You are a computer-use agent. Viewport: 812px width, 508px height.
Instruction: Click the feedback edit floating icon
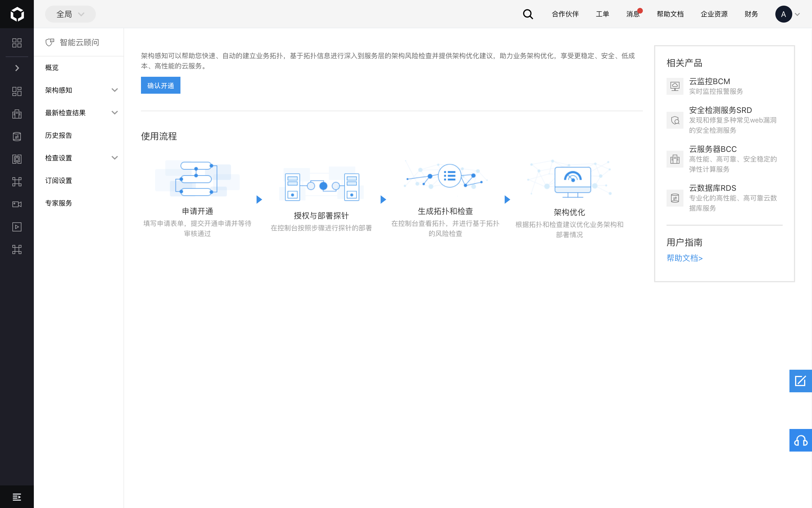[x=801, y=381]
